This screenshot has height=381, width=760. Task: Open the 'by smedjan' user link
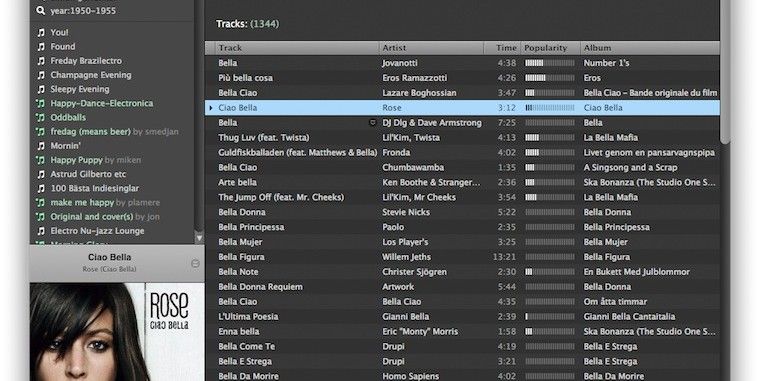point(156,132)
